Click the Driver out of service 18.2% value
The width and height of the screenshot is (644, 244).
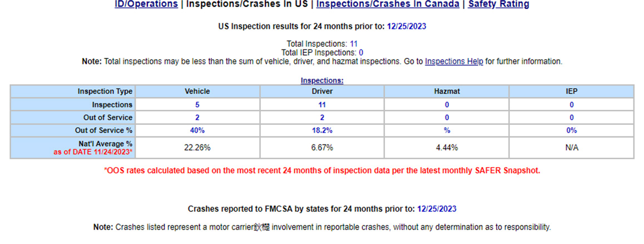[322, 130]
